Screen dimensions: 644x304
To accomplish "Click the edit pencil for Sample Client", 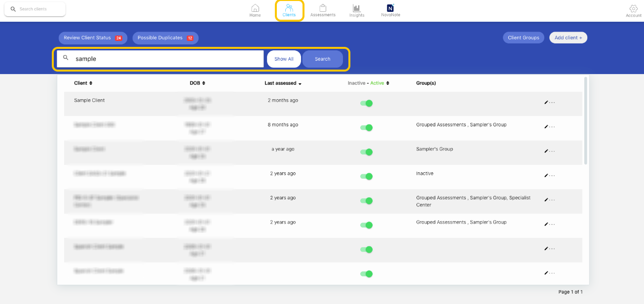I will (546, 102).
